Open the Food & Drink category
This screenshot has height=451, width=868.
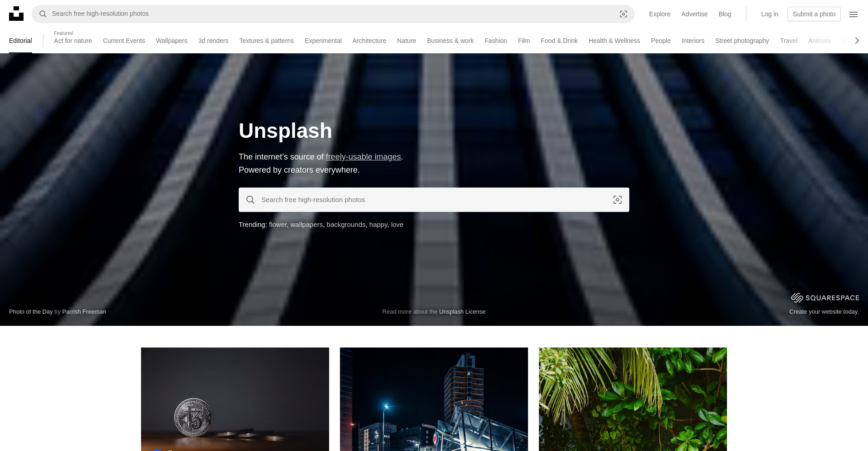click(559, 41)
